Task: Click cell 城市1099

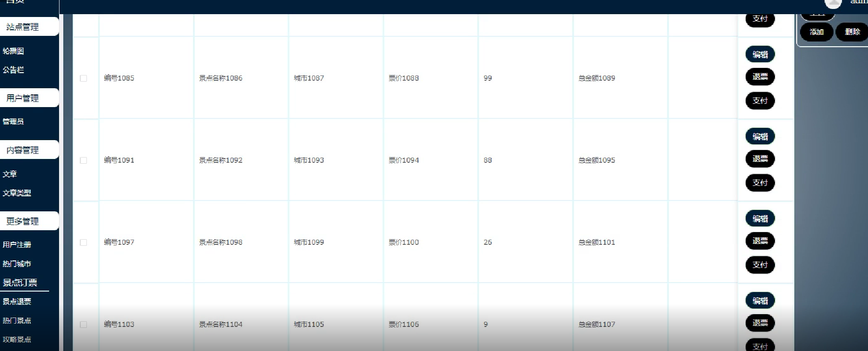Action: tap(309, 242)
